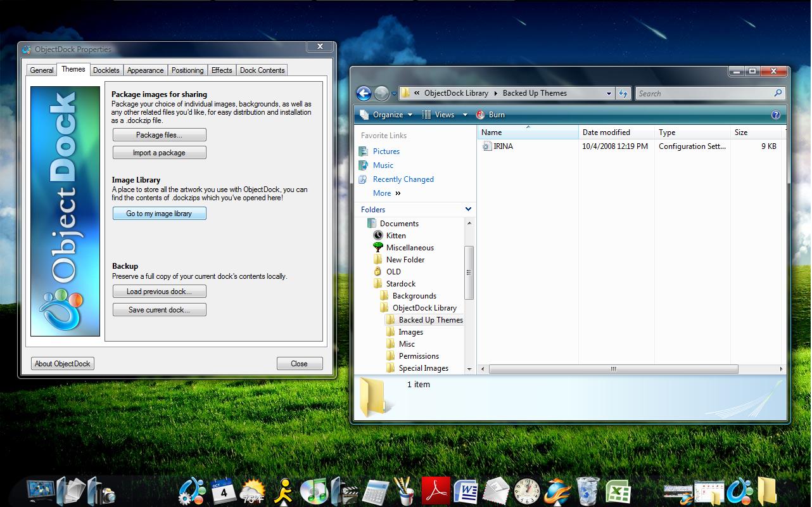Viewport: 812px width, 507px height.
Task: Click the Save current dock... button
Action: [x=160, y=310]
